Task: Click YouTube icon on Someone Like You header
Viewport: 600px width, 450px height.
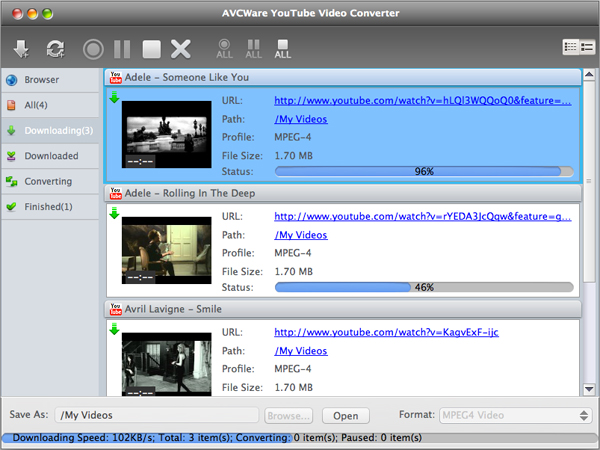Action: (116, 77)
